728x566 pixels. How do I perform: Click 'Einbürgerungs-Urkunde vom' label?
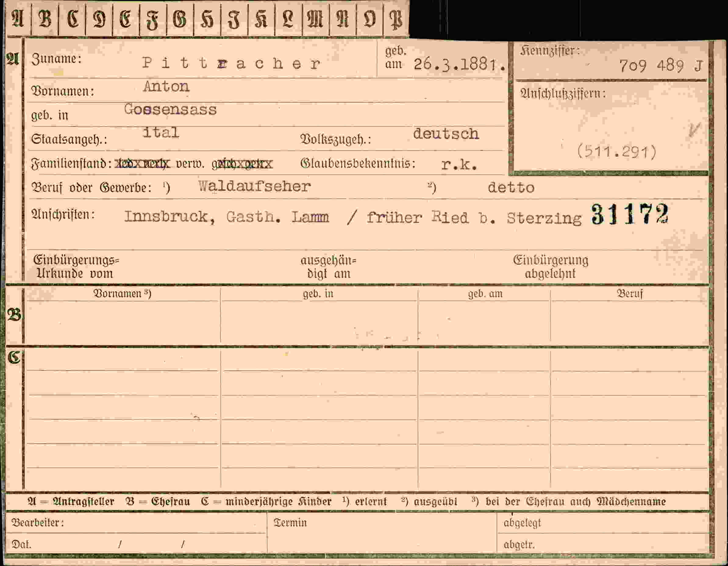pos(76,267)
